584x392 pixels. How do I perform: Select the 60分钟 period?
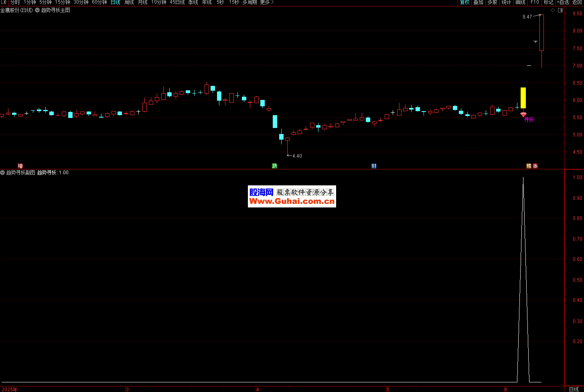pyautogui.click(x=99, y=2)
